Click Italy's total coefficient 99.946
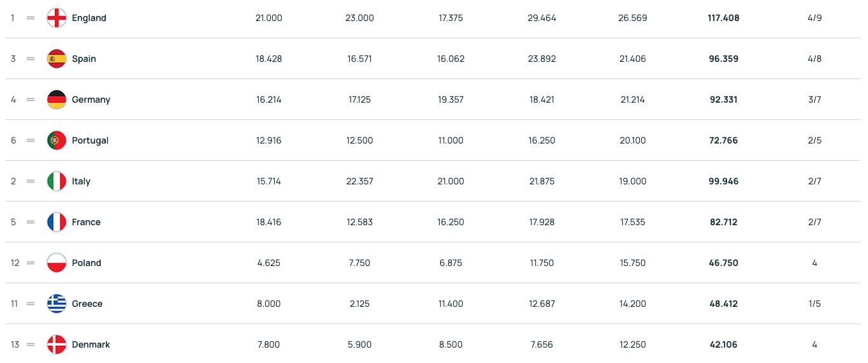 tap(723, 181)
